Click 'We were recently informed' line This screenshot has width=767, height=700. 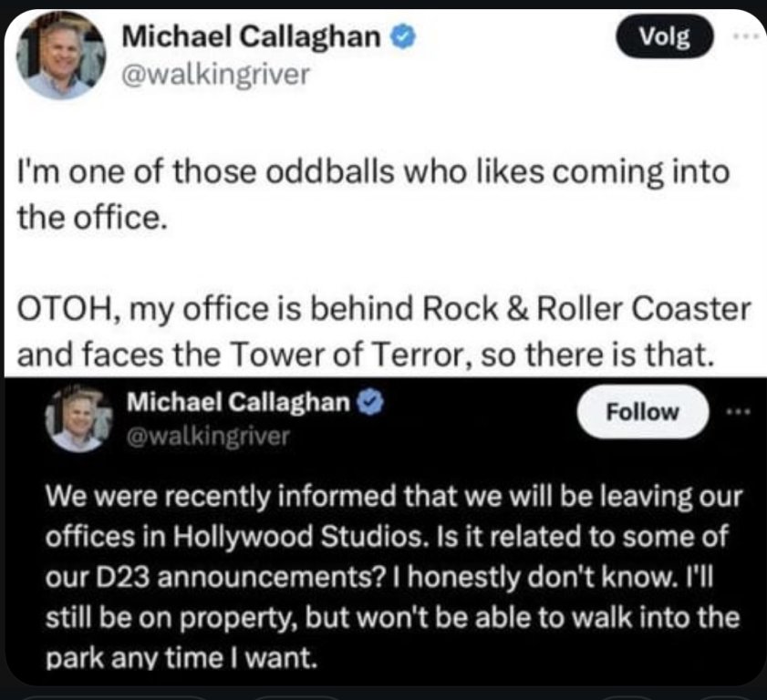(x=394, y=496)
